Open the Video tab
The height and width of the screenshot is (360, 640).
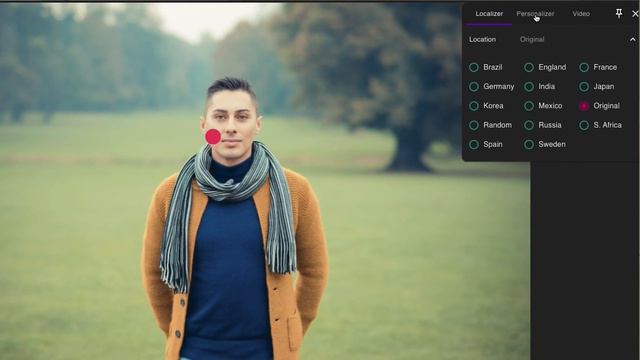[581, 14]
